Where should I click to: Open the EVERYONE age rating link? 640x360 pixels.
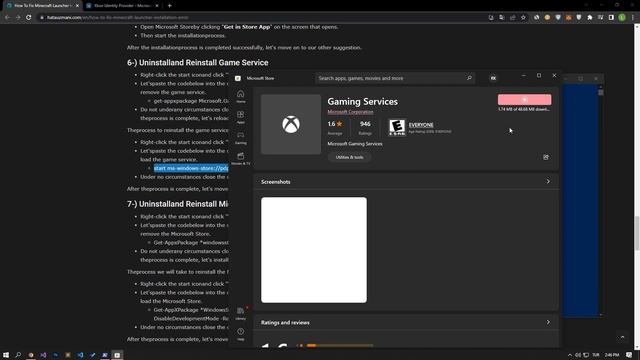point(421,125)
